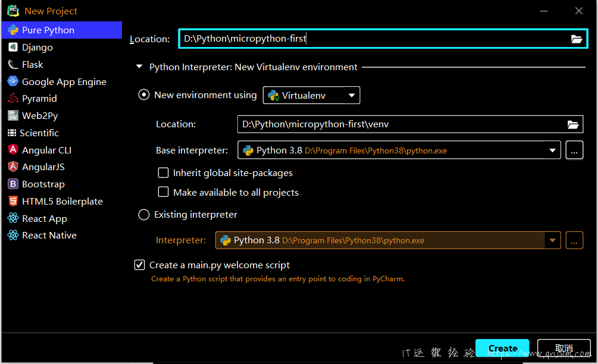Choose Pyramid project type

point(62,98)
